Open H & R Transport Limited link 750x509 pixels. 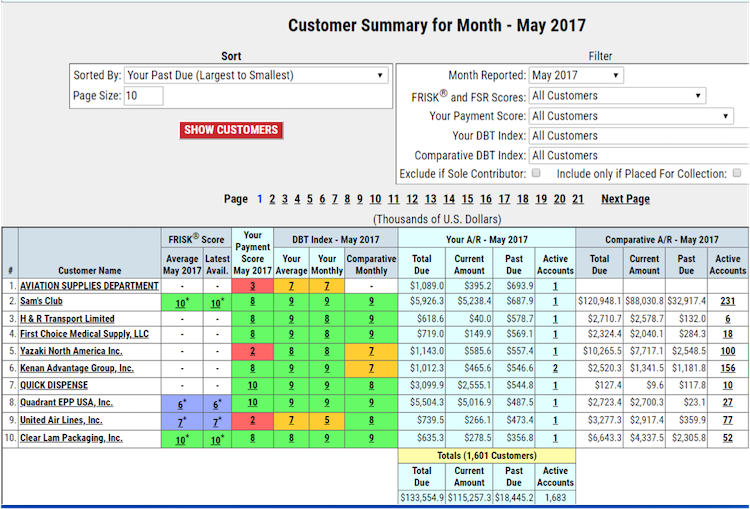coord(67,319)
